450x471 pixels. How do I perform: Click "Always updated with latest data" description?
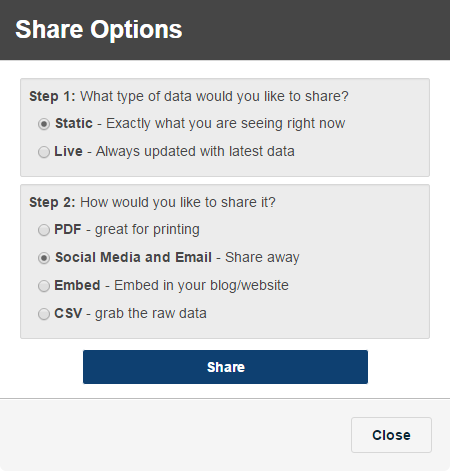195,152
